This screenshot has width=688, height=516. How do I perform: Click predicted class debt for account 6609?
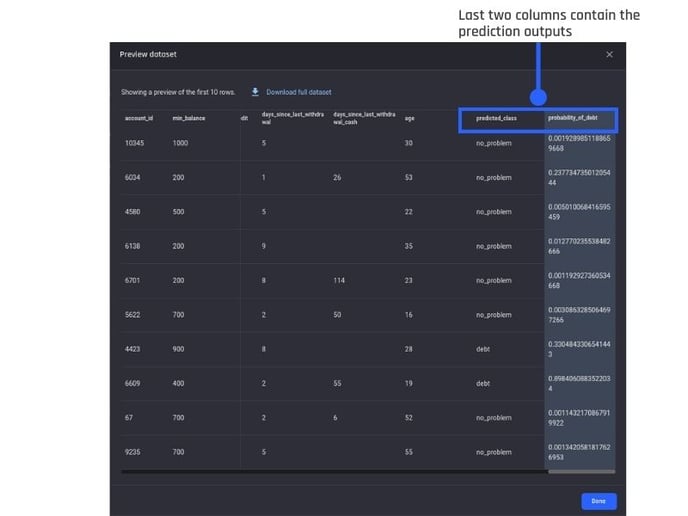click(x=483, y=383)
